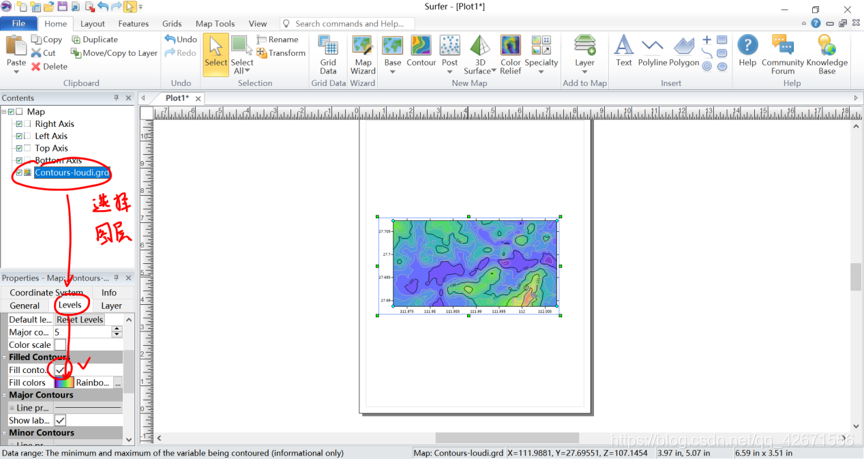864x459 pixels.
Task: Open the Community Forum
Action: click(x=782, y=54)
